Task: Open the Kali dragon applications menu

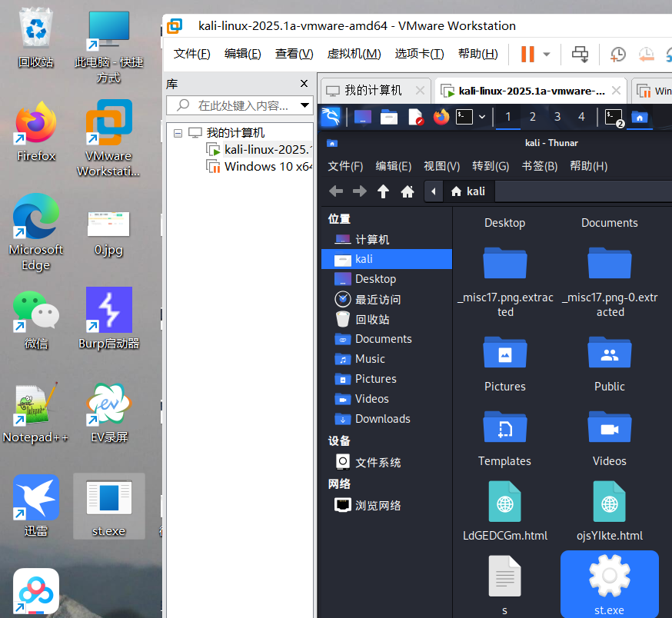Action: [331, 117]
